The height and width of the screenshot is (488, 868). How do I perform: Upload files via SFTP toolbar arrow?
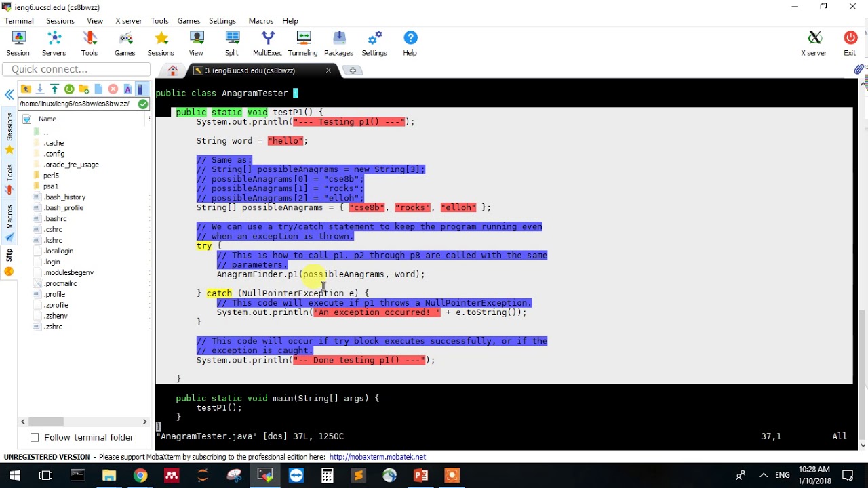point(54,89)
